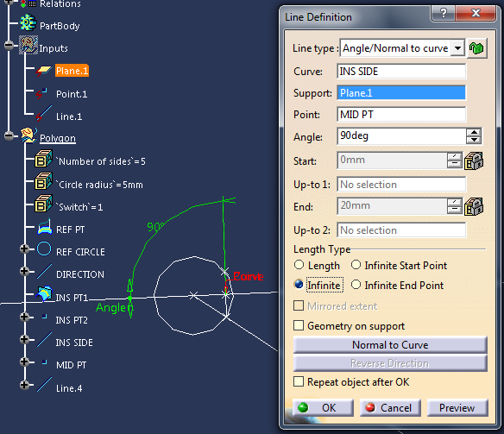The image size is (504, 434).
Task: Click the OK button
Action: coord(323,407)
